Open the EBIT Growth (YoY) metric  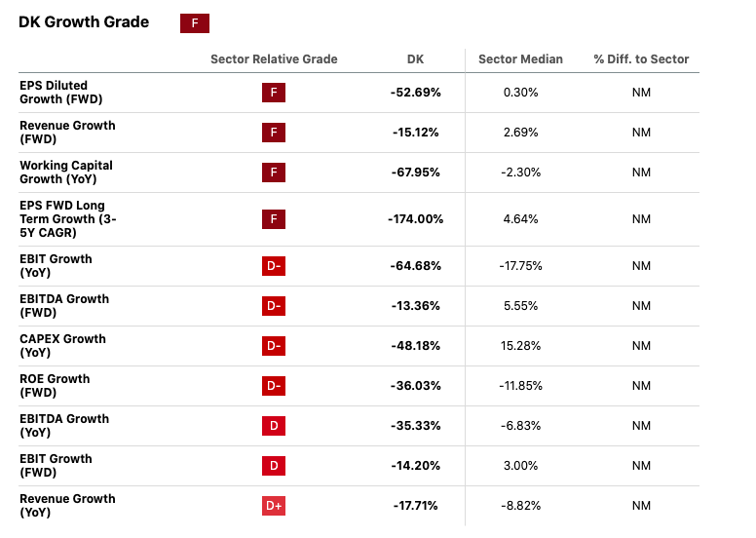(56, 266)
